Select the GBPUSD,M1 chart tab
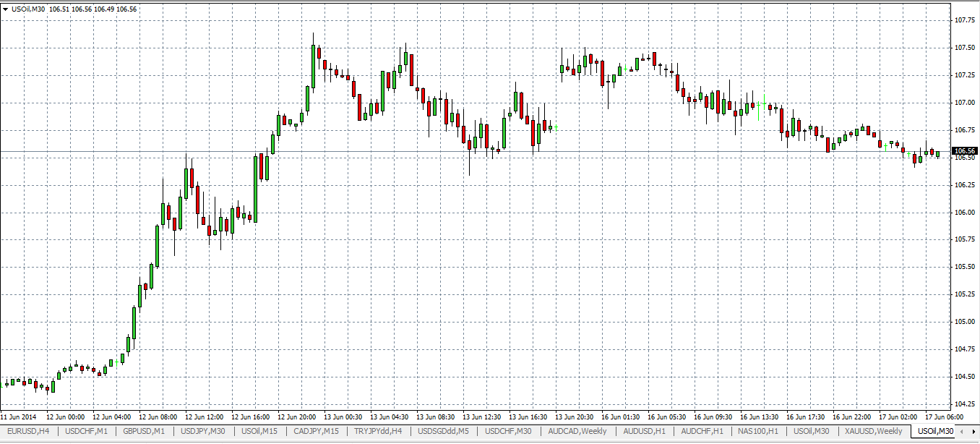Image resolution: width=980 pixels, height=444 pixels. [x=145, y=431]
